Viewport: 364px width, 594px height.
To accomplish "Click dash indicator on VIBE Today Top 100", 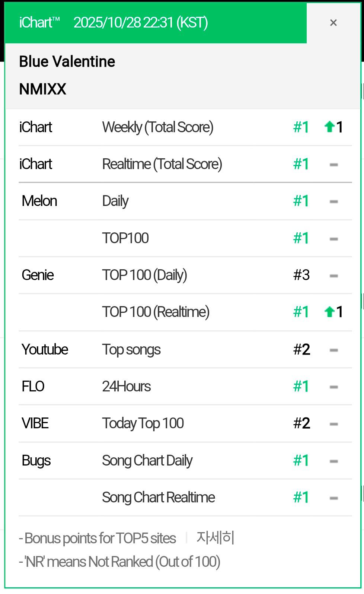I will tap(334, 424).
